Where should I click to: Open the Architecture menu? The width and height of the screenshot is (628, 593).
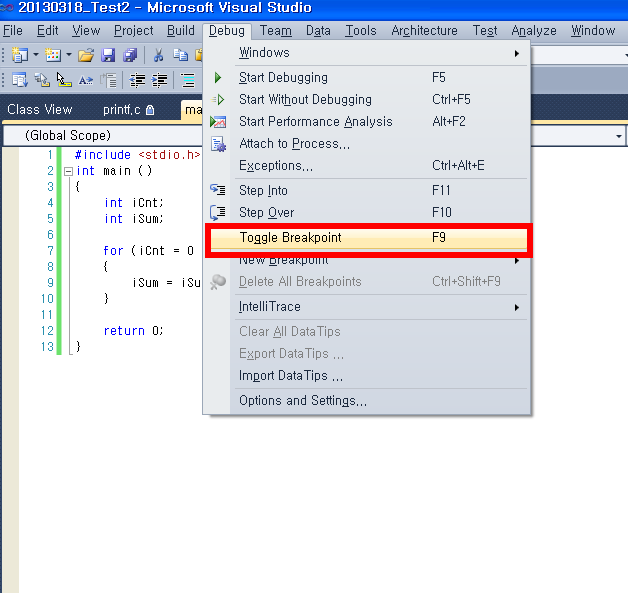425,30
